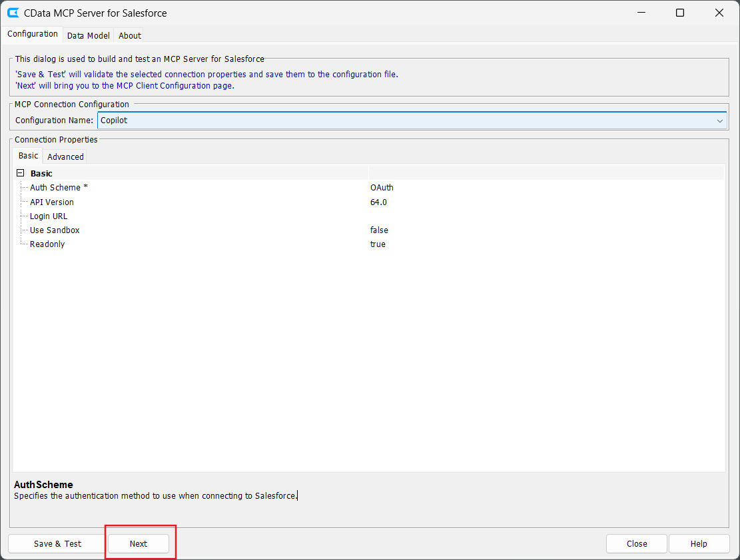The height and width of the screenshot is (560, 740).
Task: Select the Basic connection properties tab
Action: pyautogui.click(x=28, y=156)
